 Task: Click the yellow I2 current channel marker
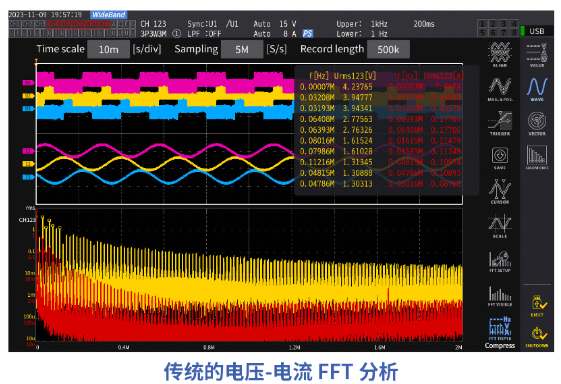tap(28, 164)
